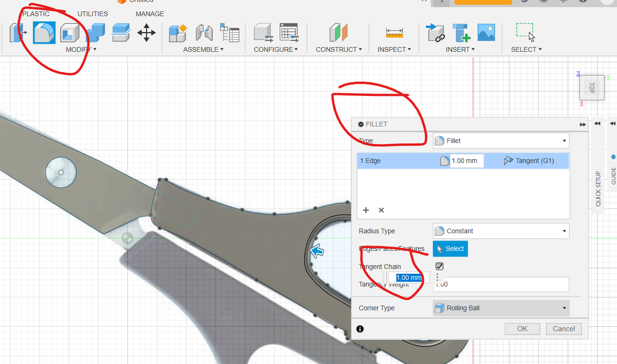Click the Insert McMaster-Carr Component icon
Viewport: 617px width, 364px height.
(x=460, y=33)
